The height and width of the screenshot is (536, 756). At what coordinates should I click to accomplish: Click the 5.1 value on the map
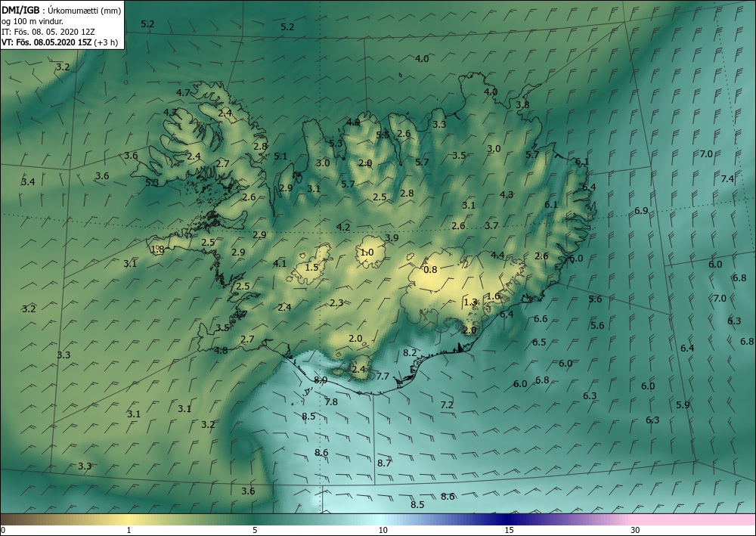point(280,156)
